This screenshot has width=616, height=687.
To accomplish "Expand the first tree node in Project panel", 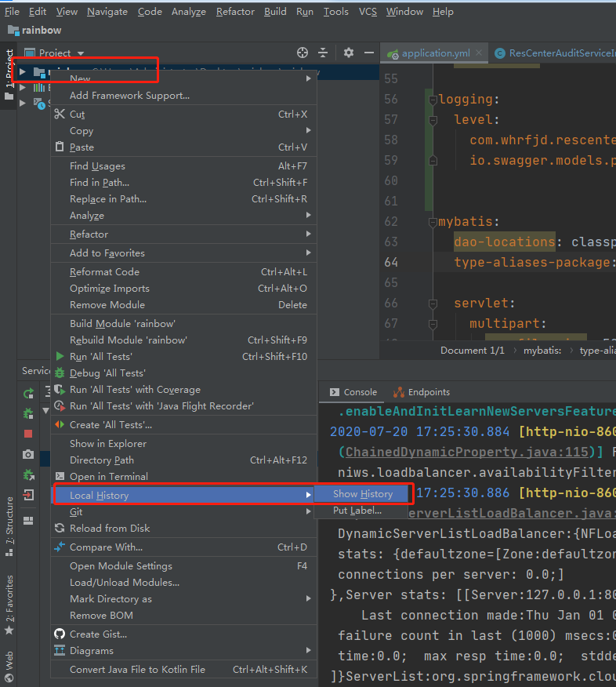I will 22,72.
